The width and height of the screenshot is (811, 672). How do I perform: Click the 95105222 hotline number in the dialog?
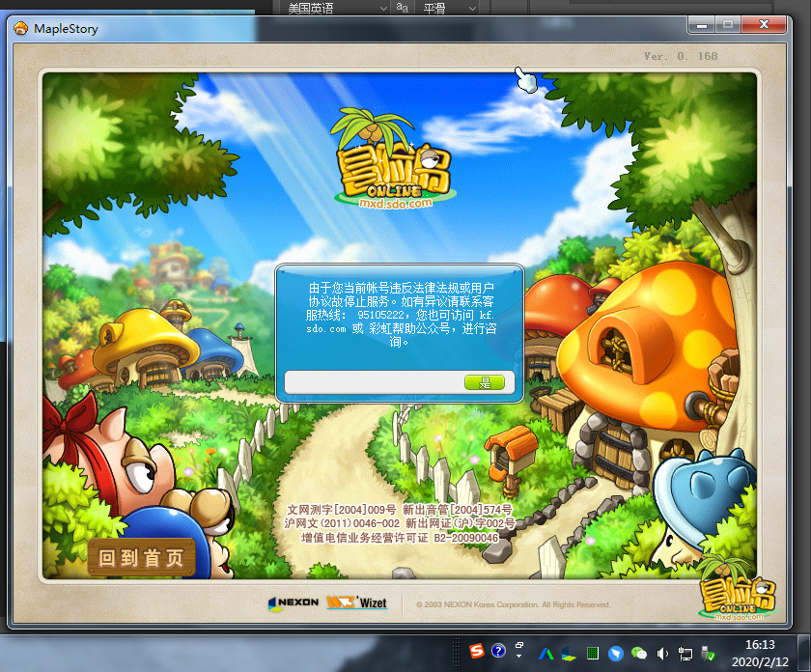point(380,315)
